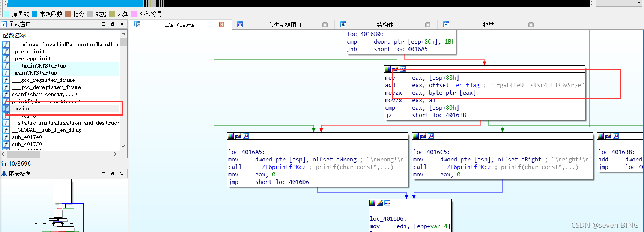Select the sub_401740 function
Image resolution: width=644 pixels, height=232 pixels.
(61, 137)
